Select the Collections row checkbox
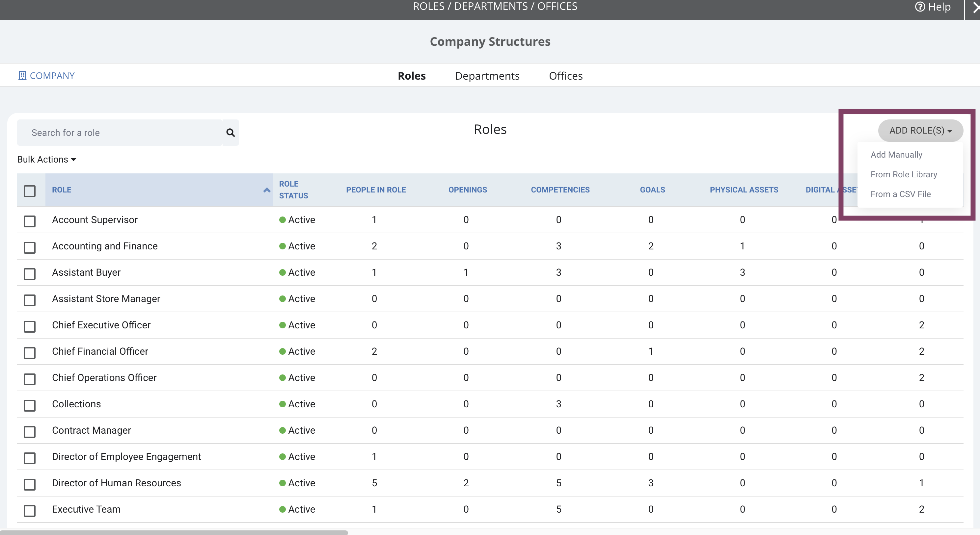 click(x=30, y=405)
